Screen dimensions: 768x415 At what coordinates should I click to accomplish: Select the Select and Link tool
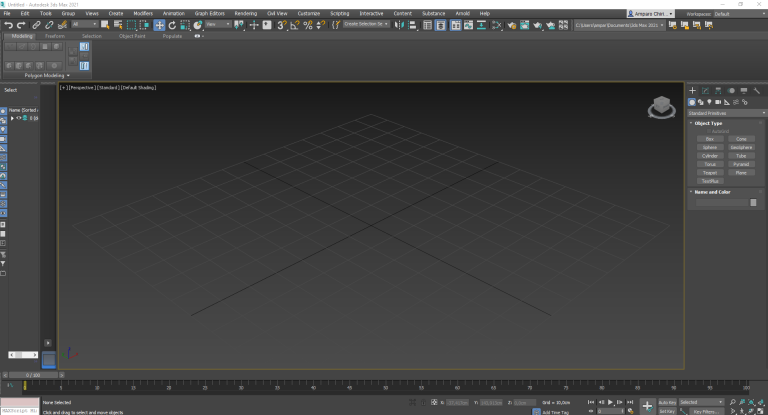click(x=36, y=25)
